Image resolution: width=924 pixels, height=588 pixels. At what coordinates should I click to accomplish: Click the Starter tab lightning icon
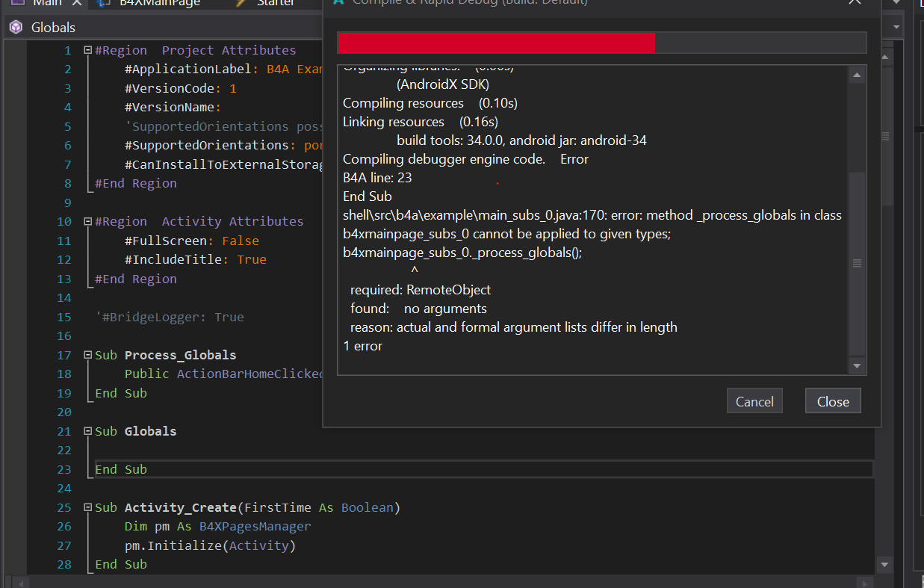(240, 3)
